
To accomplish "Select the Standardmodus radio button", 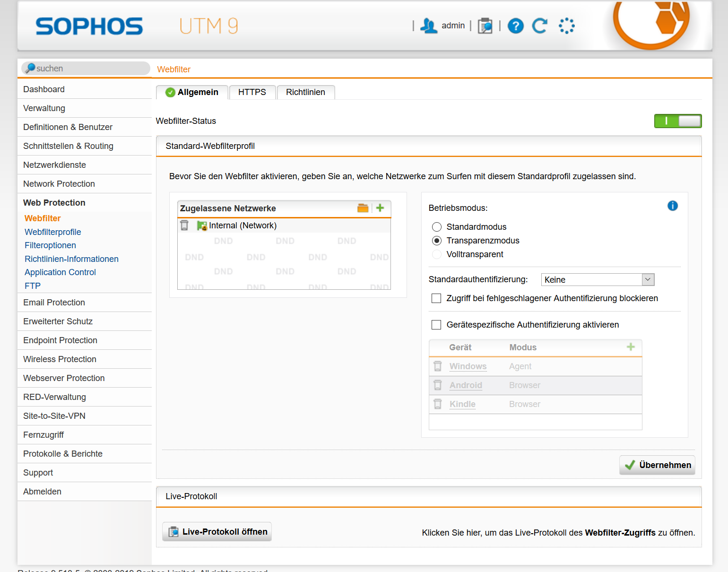I will pos(437,227).
